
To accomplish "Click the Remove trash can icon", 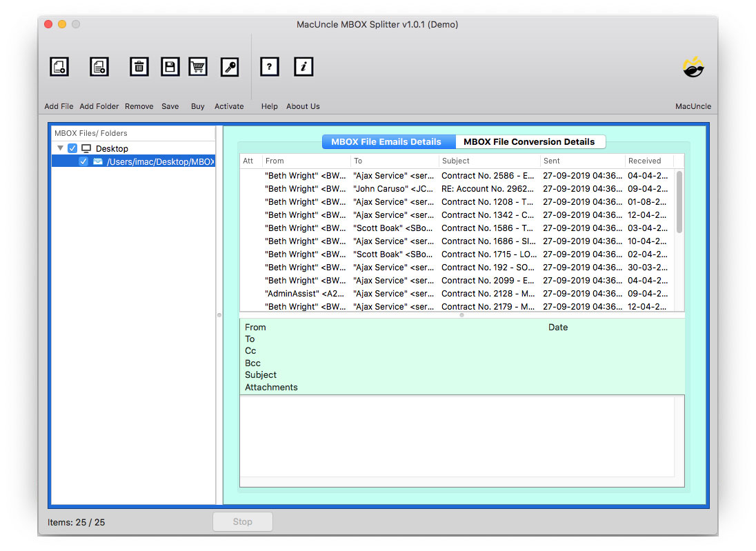I will [x=139, y=66].
